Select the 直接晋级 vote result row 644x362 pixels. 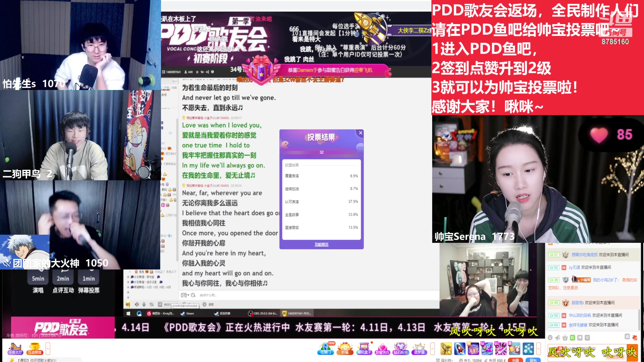pos(321,228)
